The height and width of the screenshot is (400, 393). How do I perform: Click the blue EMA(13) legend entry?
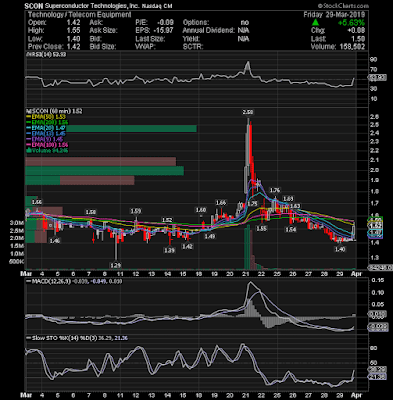click(46, 134)
